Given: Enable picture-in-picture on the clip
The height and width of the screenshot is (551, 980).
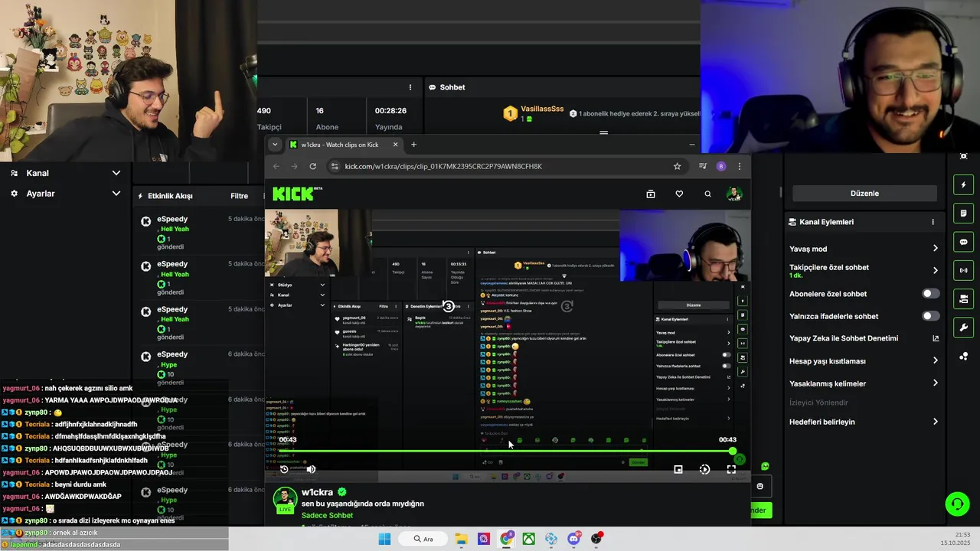Looking at the screenshot, I should coord(678,469).
